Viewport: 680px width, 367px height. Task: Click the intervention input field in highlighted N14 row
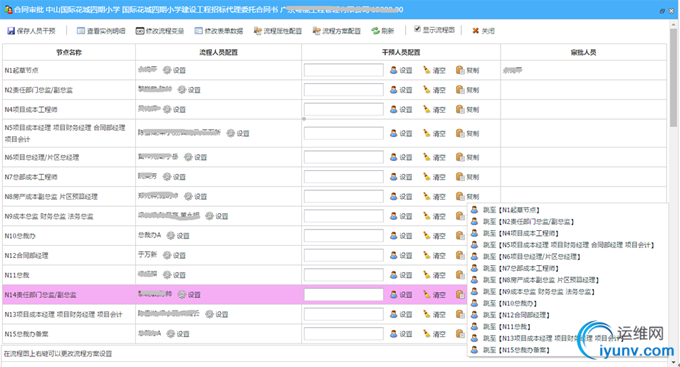pyautogui.click(x=343, y=295)
